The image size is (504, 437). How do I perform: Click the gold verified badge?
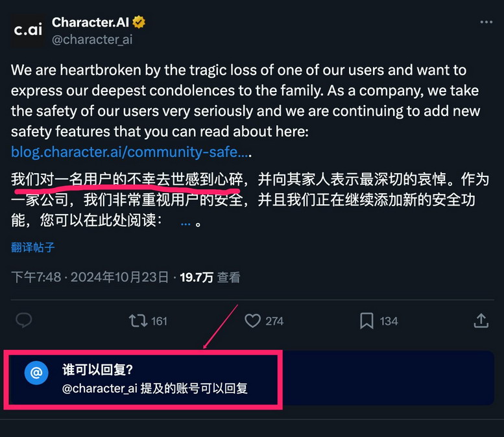tap(138, 23)
